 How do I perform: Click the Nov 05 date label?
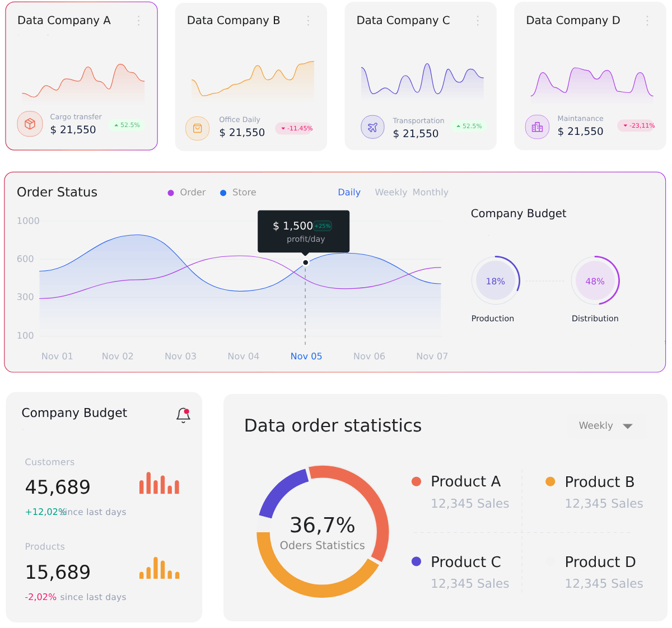[306, 357]
